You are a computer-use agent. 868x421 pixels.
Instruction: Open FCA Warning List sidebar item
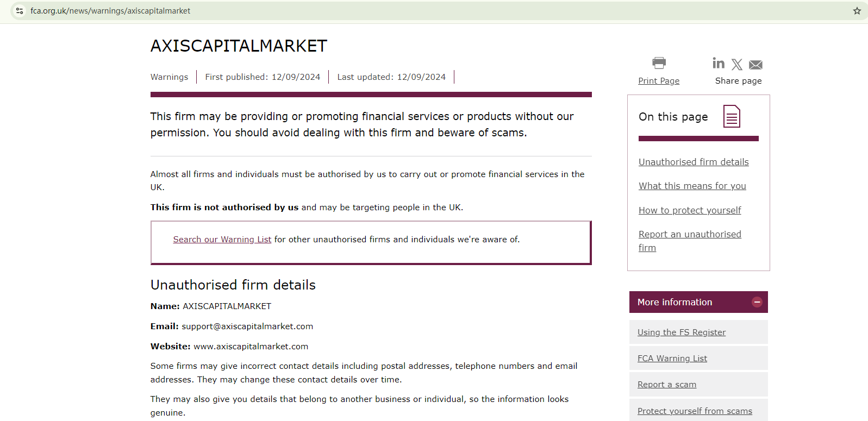[x=672, y=359]
